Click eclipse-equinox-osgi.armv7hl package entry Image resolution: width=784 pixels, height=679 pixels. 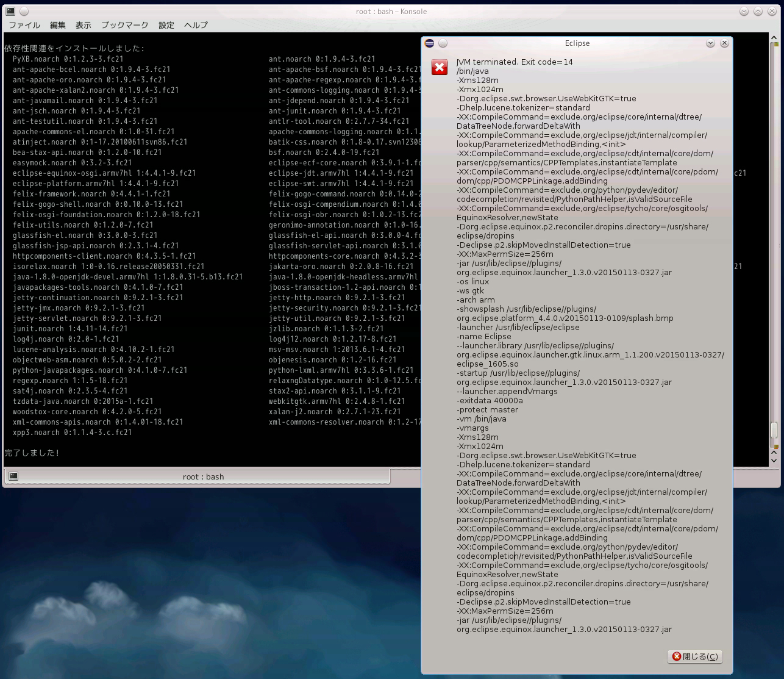[104, 173]
